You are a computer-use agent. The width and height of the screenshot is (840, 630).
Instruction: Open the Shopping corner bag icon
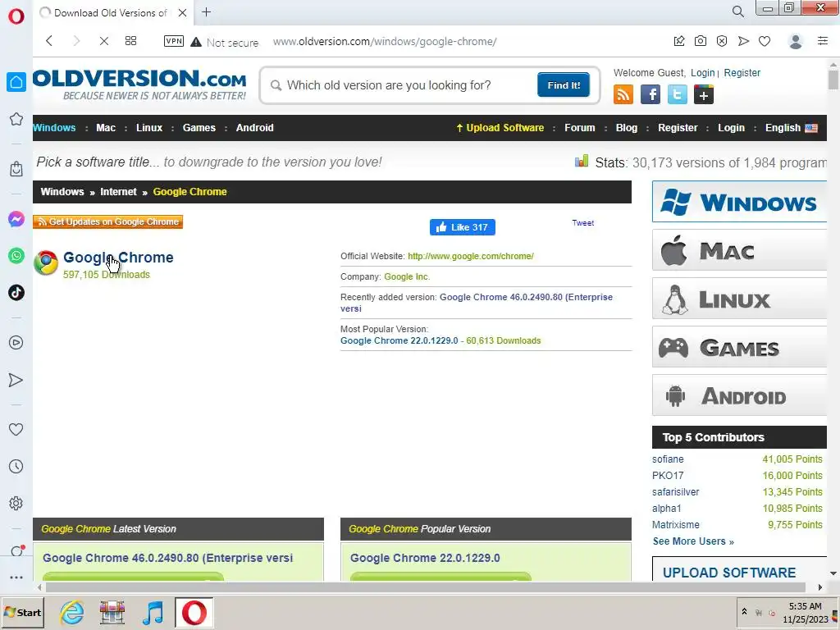[16, 169]
